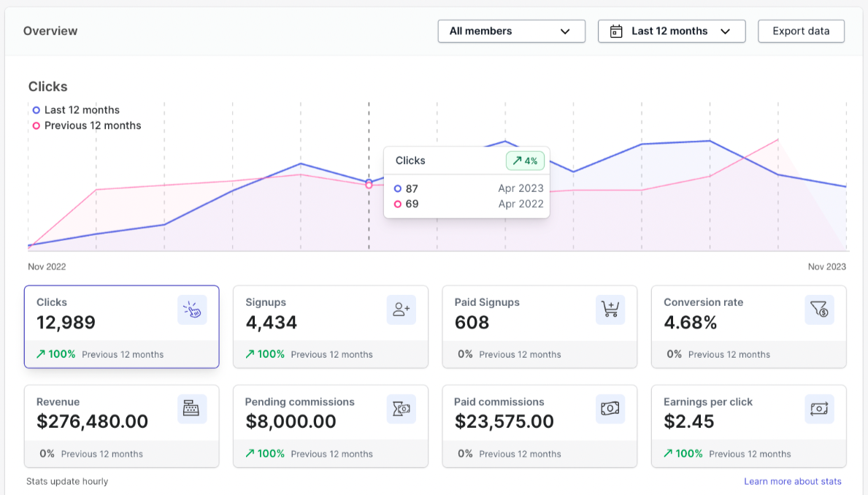Click the Clicks title inside the tooltip
The image size is (868, 495).
click(410, 161)
